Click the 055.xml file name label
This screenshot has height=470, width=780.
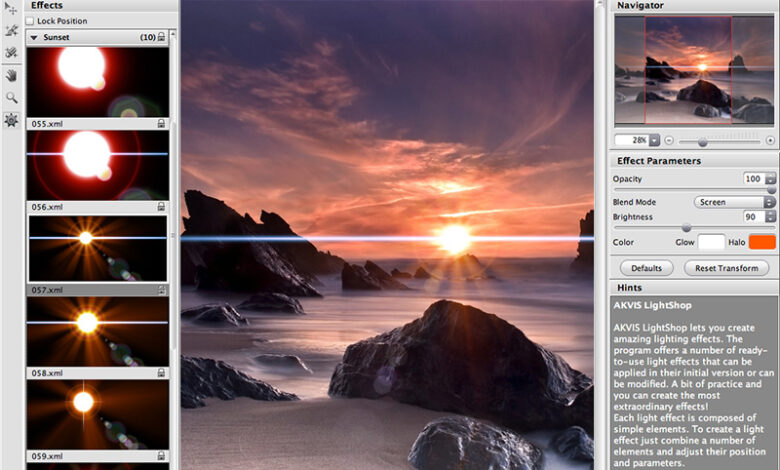pos(47,123)
